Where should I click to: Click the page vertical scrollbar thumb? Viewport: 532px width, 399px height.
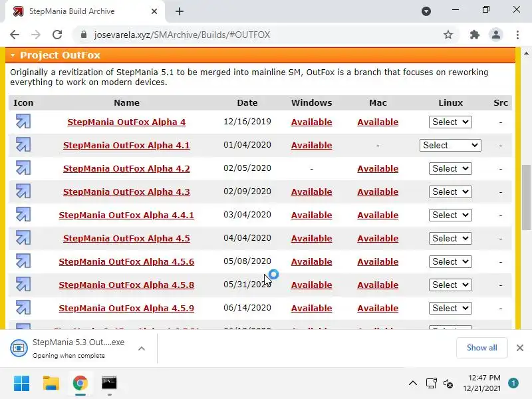click(526, 197)
